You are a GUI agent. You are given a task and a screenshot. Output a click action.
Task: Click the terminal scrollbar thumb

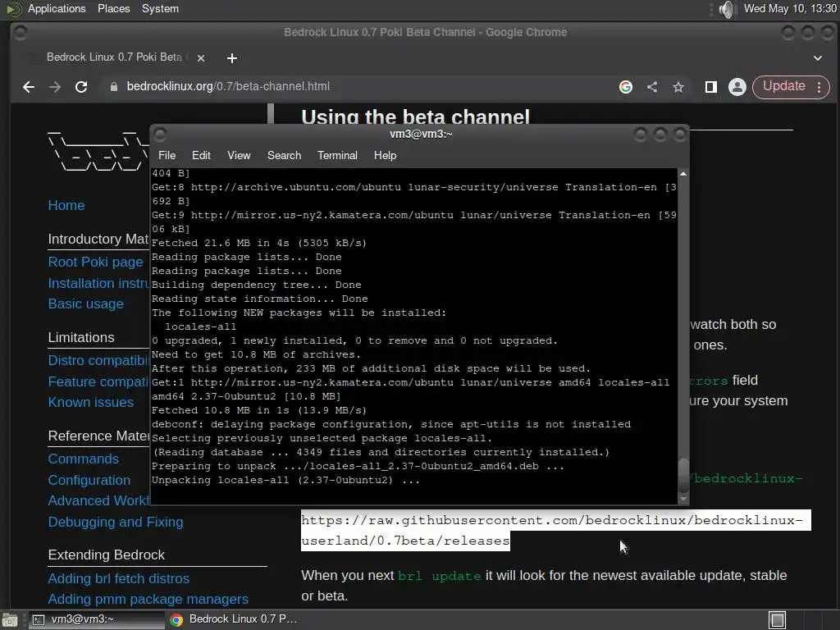point(683,475)
